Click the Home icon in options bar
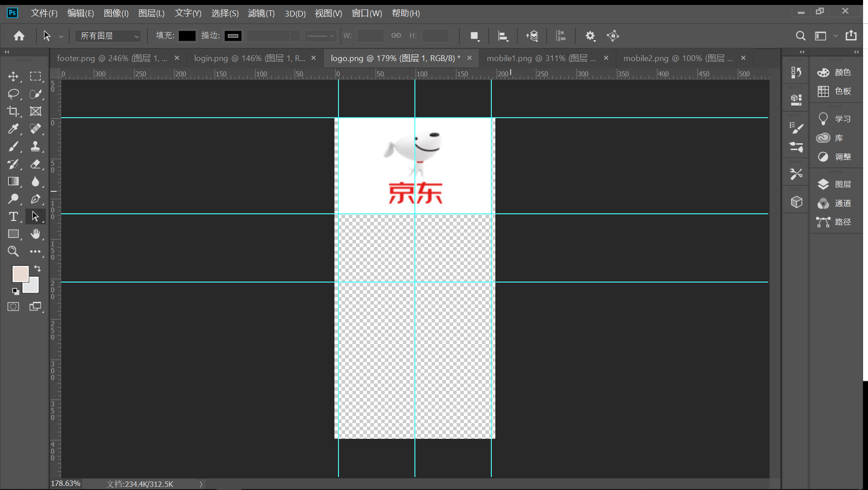868x490 pixels. coord(19,35)
